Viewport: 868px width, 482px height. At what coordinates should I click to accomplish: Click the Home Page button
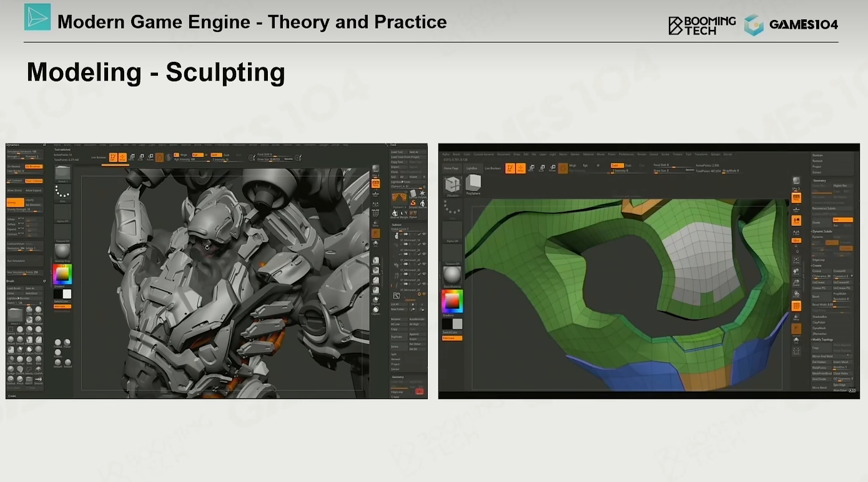point(451,168)
